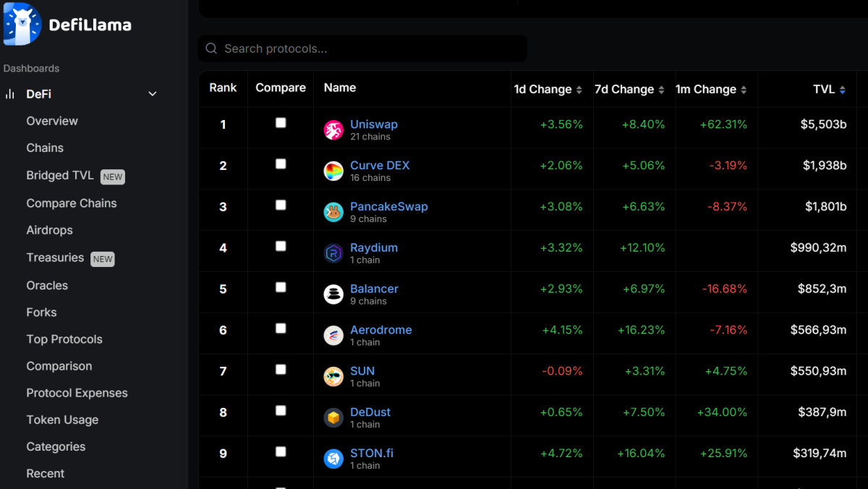
Task: Open the Curve DEX protocol link
Action: pyautogui.click(x=380, y=166)
